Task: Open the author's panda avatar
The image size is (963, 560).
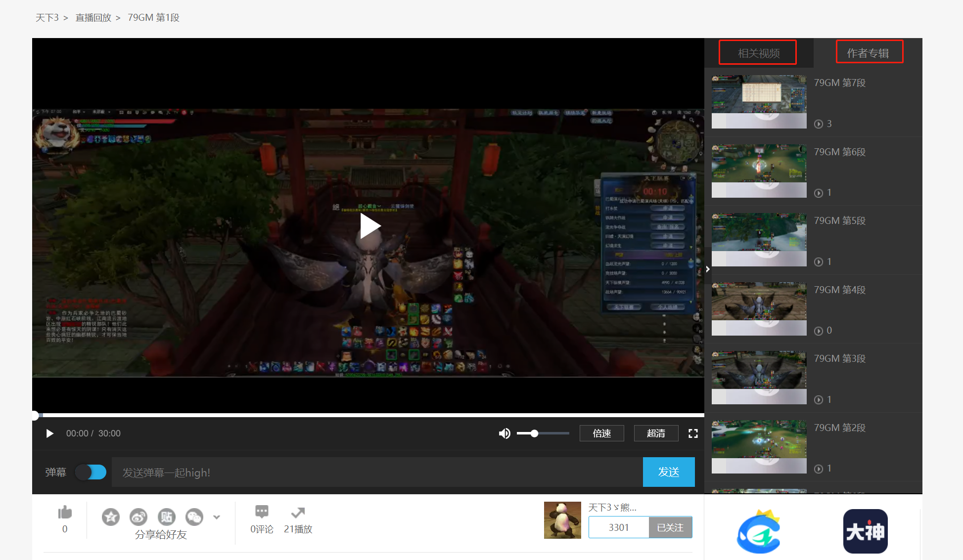Action: coord(562,520)
